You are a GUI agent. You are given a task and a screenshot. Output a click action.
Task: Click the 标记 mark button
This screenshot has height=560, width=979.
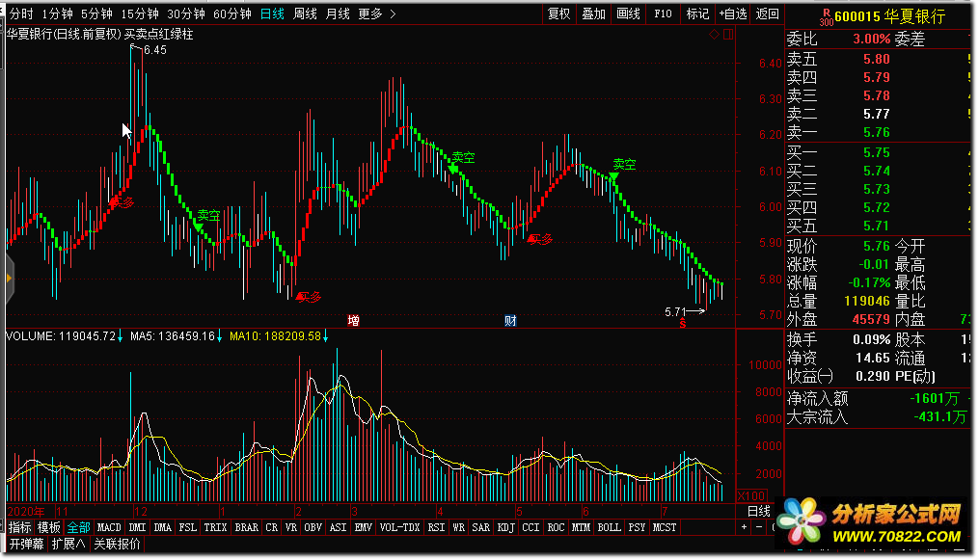(x=697, y=13)
